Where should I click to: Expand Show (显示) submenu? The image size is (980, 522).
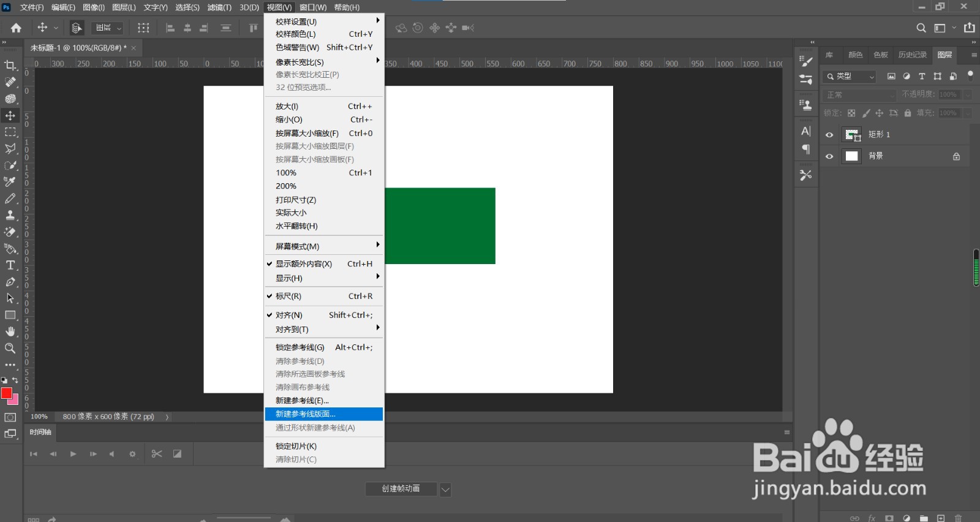point(324,278)
